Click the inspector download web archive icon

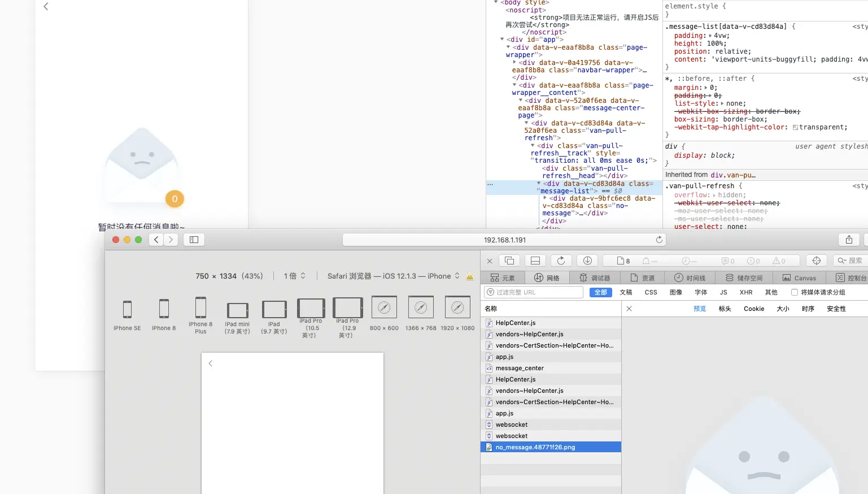[x=587, y=261]
